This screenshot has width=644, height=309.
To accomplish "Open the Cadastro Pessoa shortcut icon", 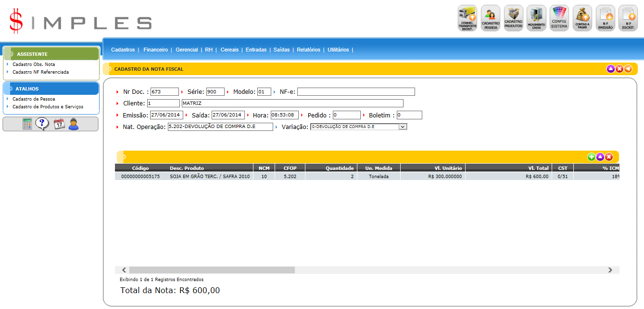I will click(x=490, y=18).
